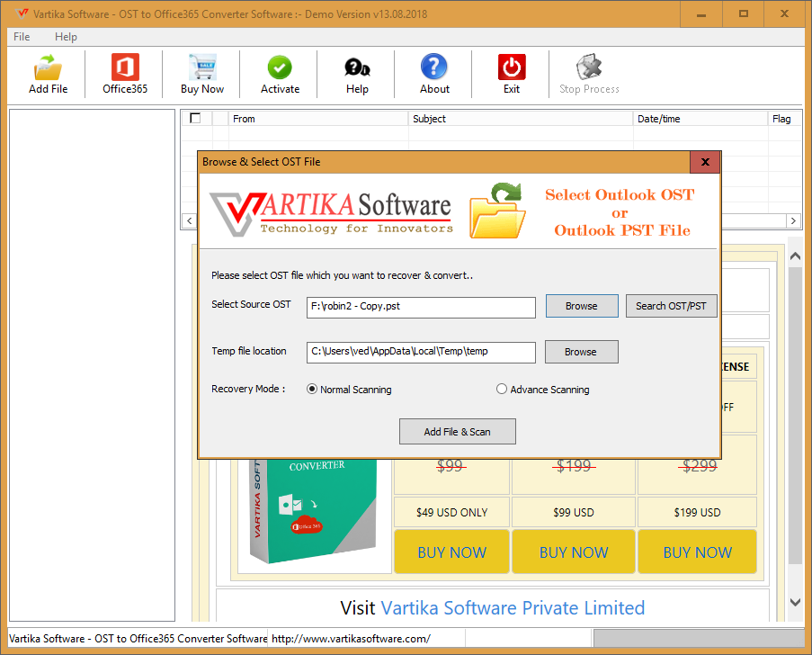Select the Advance Scanning radio button
The width and height of the screenshot is (812, 655).
point(501,390)
